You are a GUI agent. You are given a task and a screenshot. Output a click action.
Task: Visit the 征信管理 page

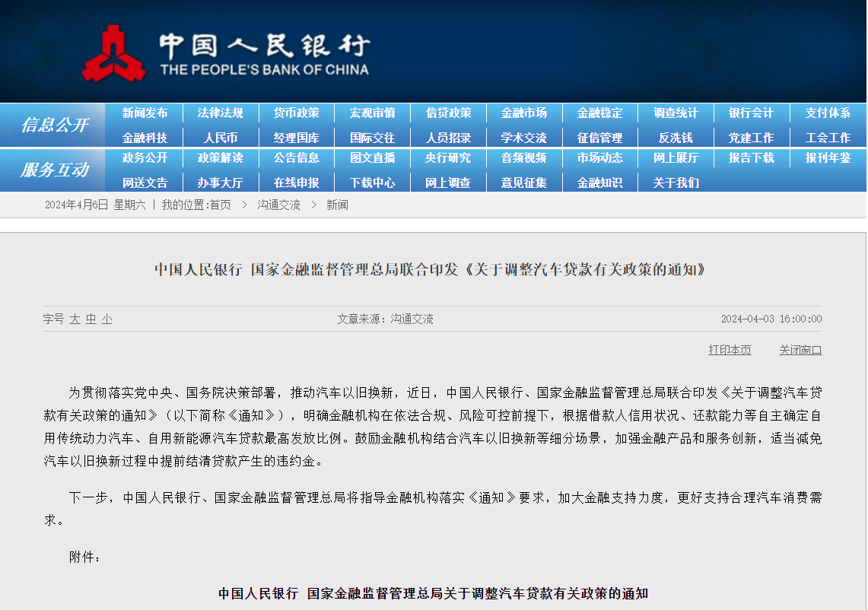tap(599, 138)
